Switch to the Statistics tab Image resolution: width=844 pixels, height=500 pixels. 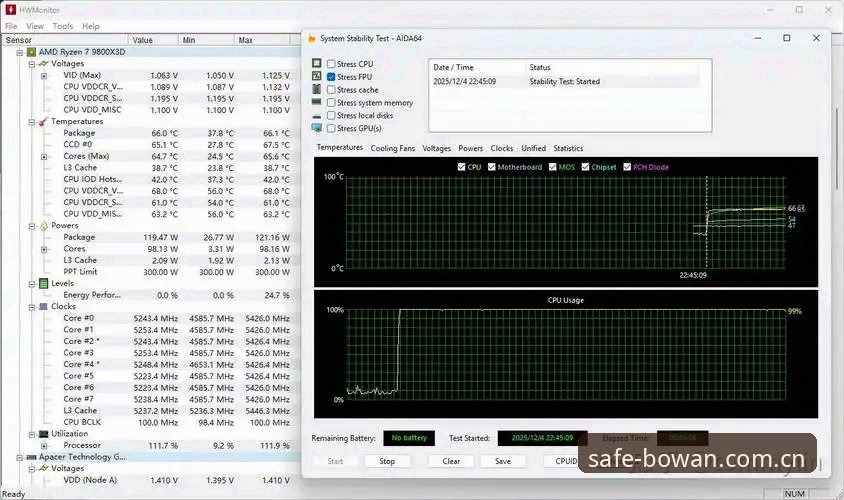point(568,148)
